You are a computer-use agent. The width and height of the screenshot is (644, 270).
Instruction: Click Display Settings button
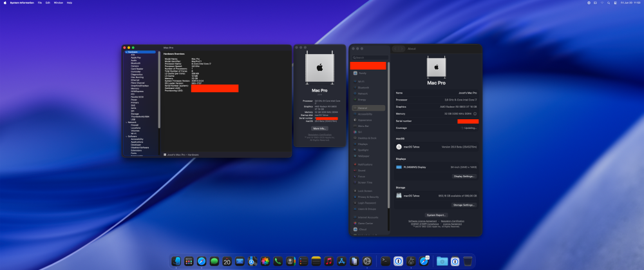coord(464,177)
